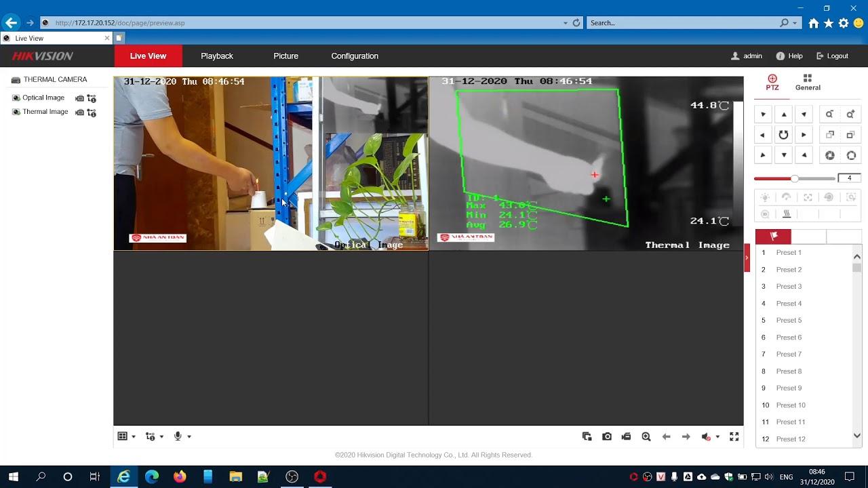Start recording on the Optical Image channel
Image resolution: width=868 pixels, height=488 pixels.
pyautogui.click(x=79, y=98)
